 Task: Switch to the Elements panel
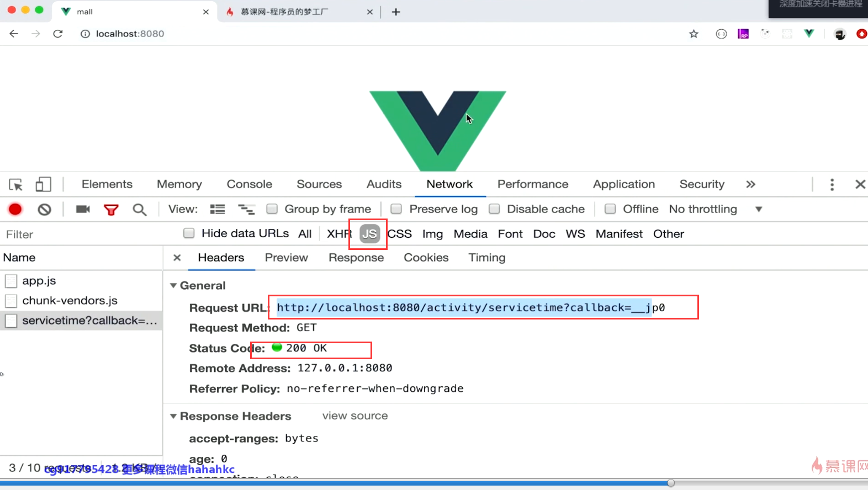coord(107,184)
